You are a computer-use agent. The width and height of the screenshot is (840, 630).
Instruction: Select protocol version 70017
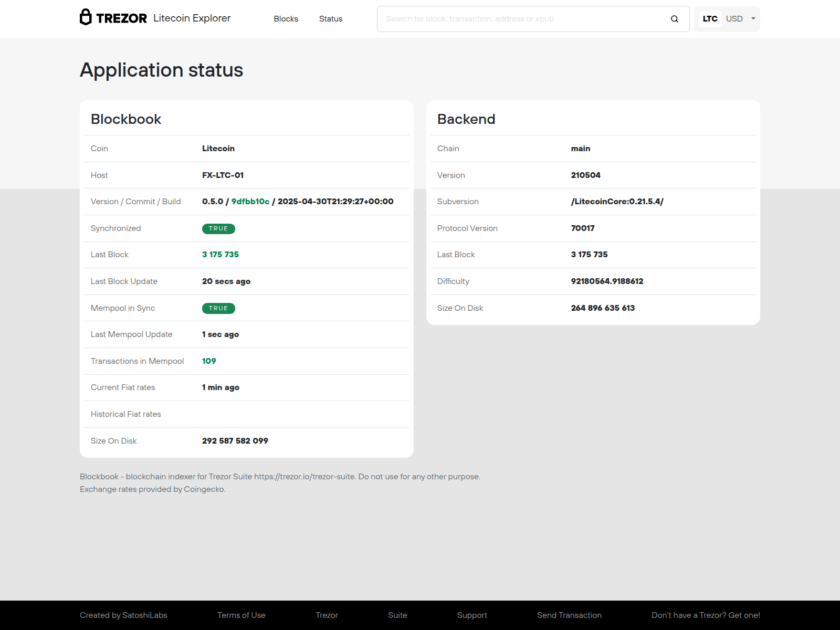pyautogui.click(x=583, y=228)
